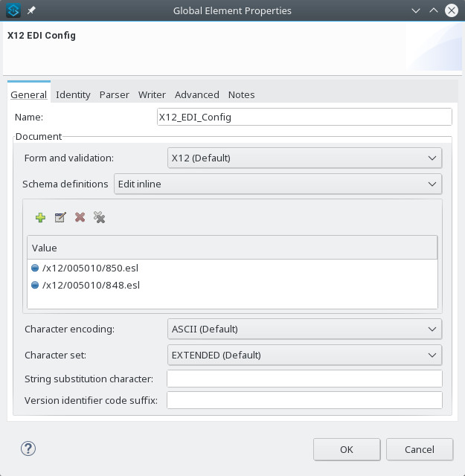The width and height of the screenshot is (465, 476).
Task: Click the delete all entries icon
Action: pos(99,217)
